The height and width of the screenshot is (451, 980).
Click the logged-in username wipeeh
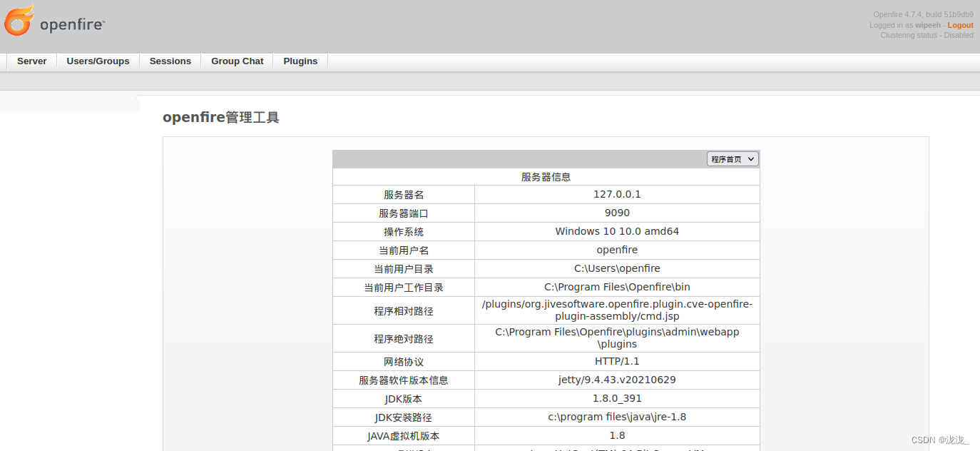tap(927, 25)
